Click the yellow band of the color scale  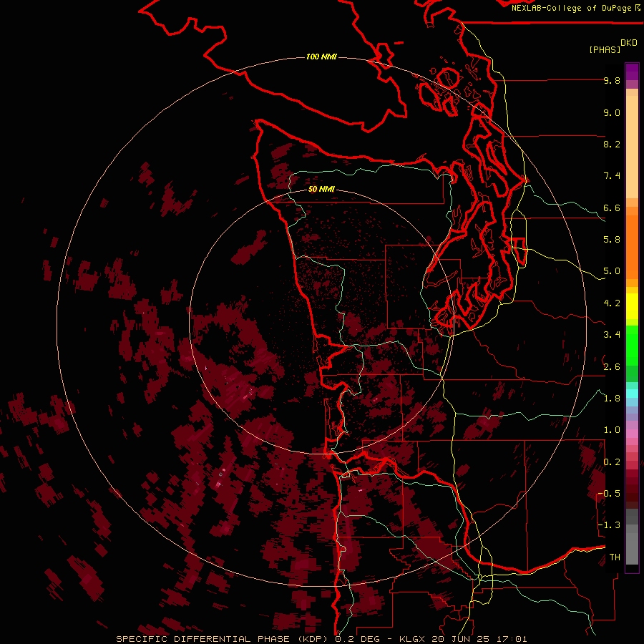click(x=632, y=306)
